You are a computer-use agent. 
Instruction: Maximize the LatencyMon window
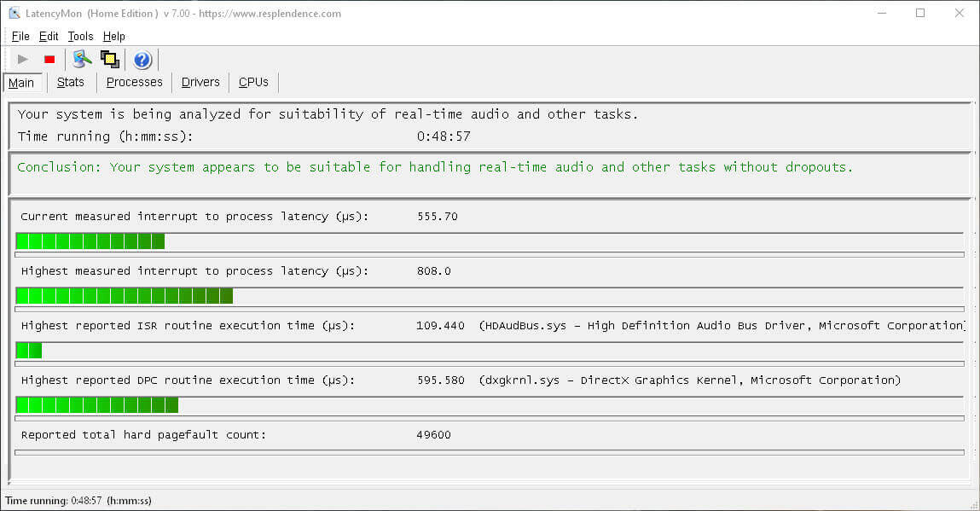tap(920, 13)
